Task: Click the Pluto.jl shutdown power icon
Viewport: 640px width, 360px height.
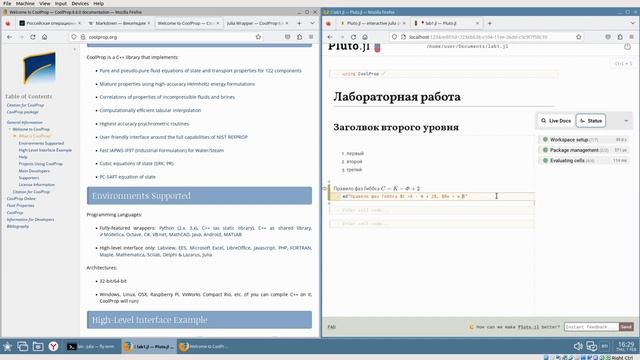Action: click(627, 47)
